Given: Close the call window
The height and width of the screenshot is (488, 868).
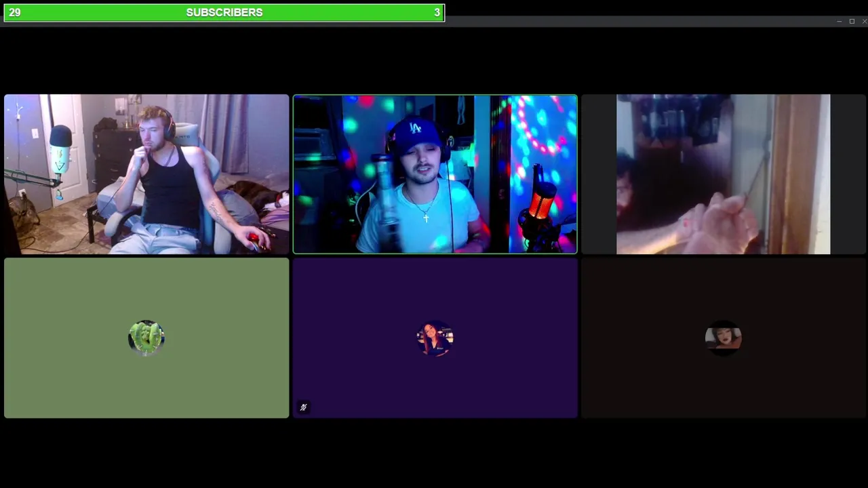Looking at the screenshot, I should click(864, 22).
